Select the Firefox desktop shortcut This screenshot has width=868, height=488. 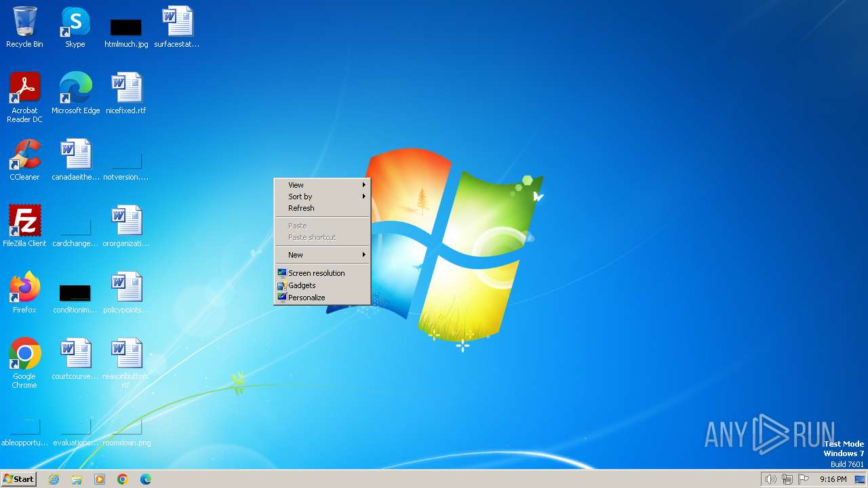(24, 293)
